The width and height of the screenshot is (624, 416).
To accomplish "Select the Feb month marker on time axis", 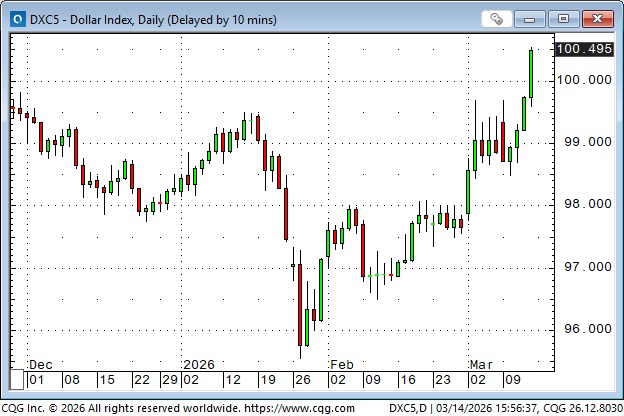I will [x=343, y=364].
